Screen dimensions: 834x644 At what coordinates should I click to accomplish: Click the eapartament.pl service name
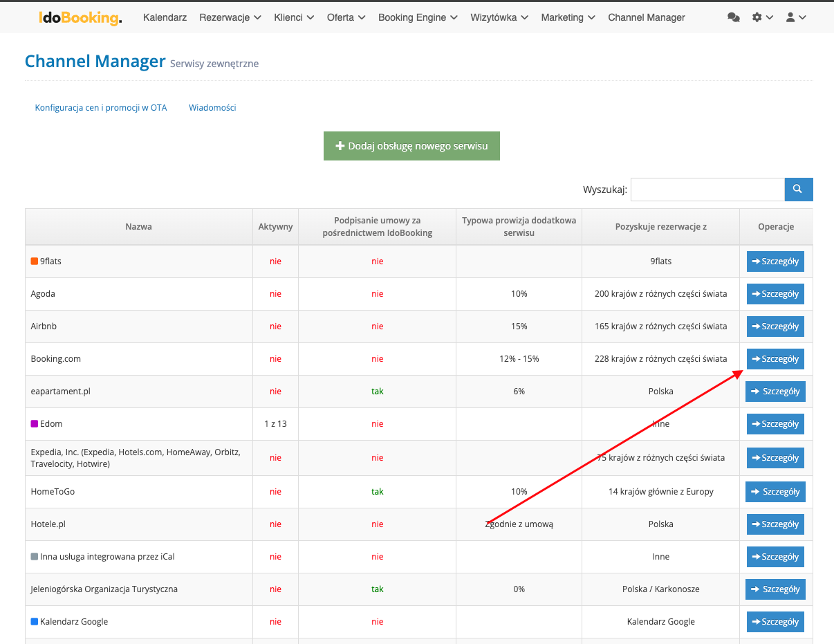pos(61,392)
